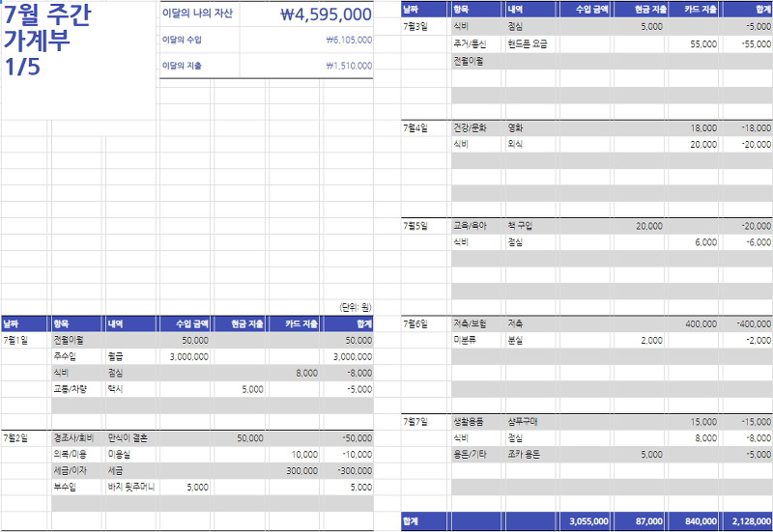Click the 바지 뒷주머니 detail cell

click(131, 487)
